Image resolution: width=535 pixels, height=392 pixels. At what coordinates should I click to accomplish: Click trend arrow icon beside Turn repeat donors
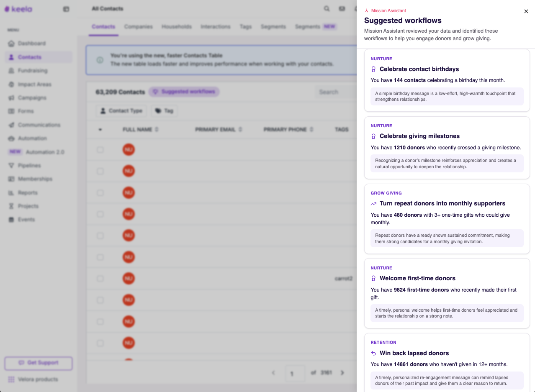pos(374,204)
